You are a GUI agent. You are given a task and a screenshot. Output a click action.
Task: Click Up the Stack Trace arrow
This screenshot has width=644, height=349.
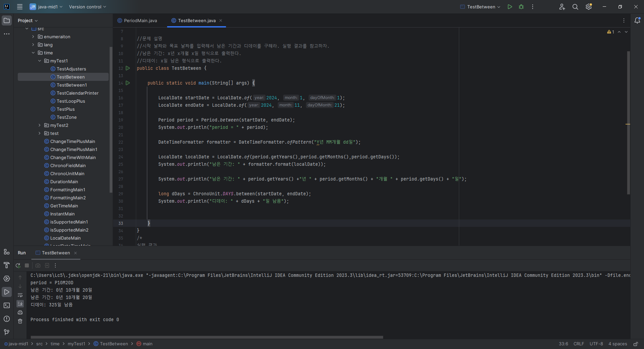(20, 278)
